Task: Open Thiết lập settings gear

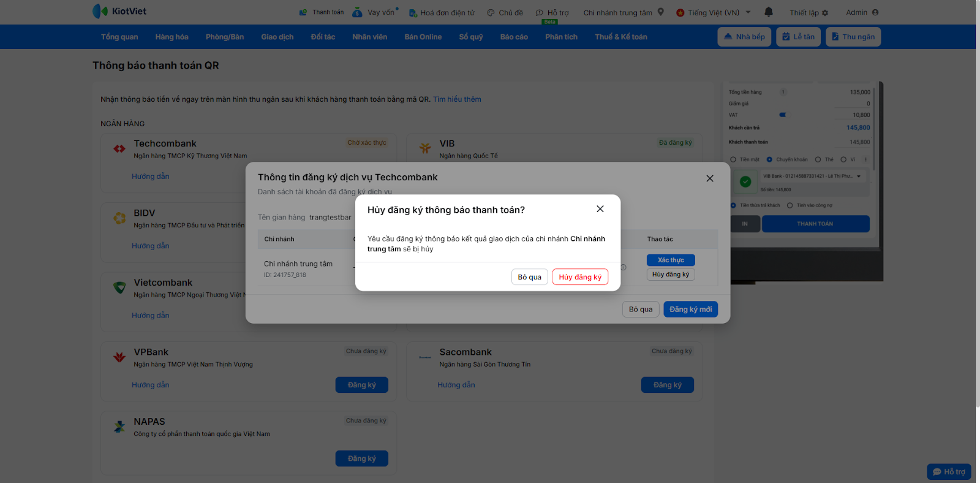Action: [x=809, y=12]
